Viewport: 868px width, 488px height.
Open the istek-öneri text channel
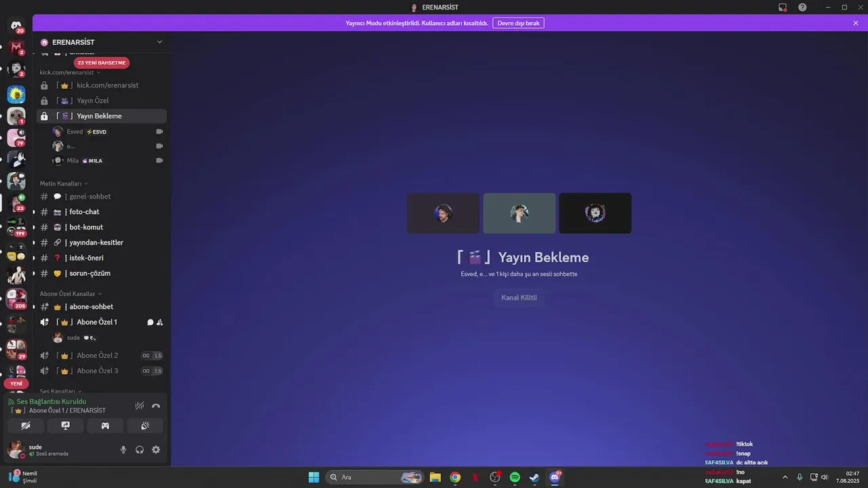102,258
